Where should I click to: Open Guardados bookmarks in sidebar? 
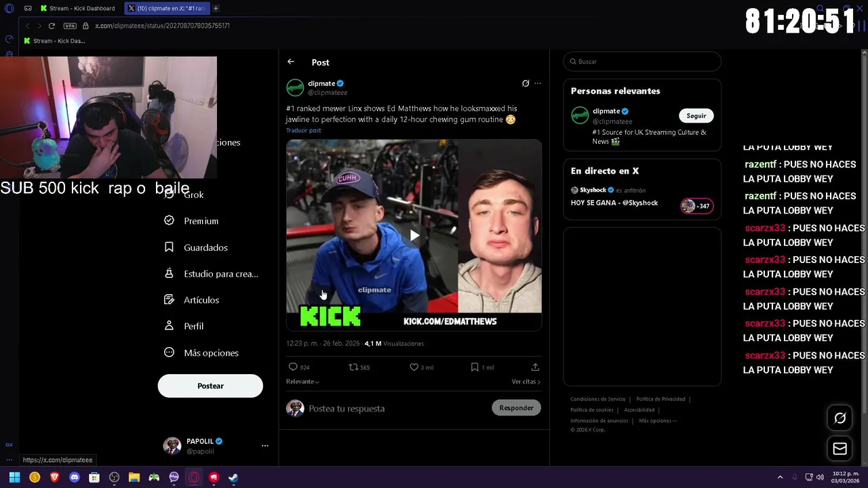pyautogui.click(x=195, y=247)
